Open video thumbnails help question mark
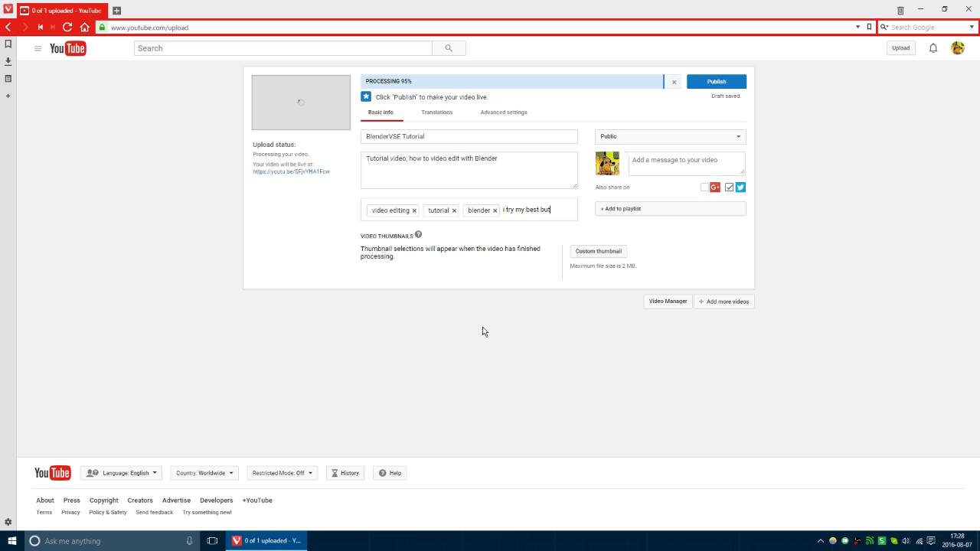Viewport: 980px width, 551px height. 418,235
